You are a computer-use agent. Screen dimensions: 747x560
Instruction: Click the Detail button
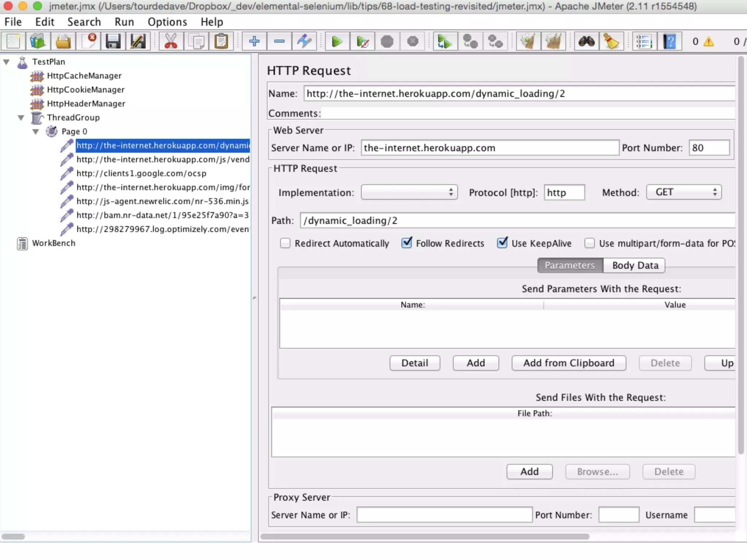click(415, 363)
